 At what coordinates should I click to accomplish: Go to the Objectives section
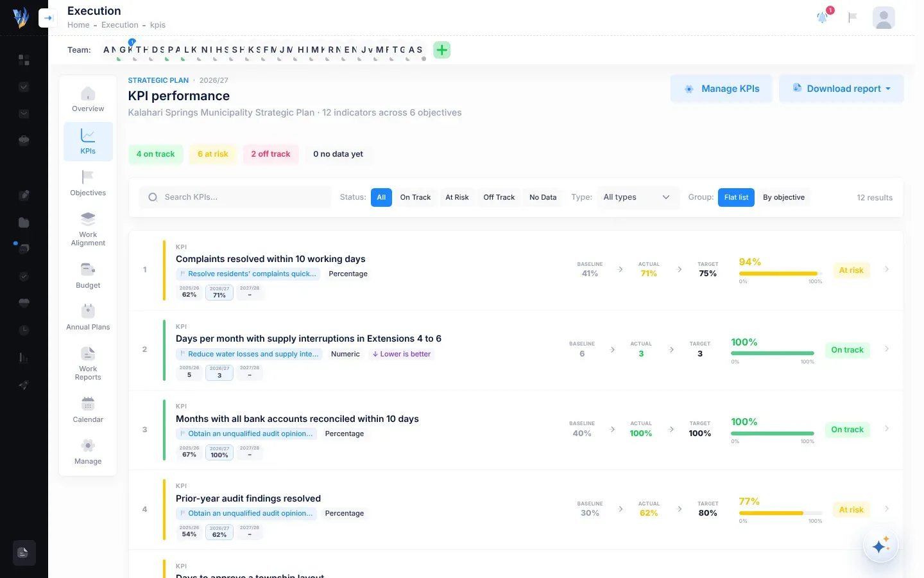[88, 184]
